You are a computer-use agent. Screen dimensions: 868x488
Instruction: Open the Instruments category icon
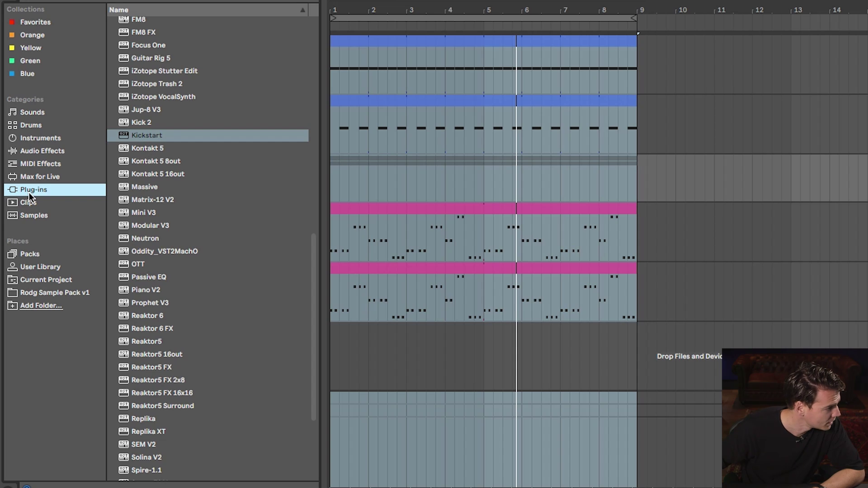(x=12, y=138)
